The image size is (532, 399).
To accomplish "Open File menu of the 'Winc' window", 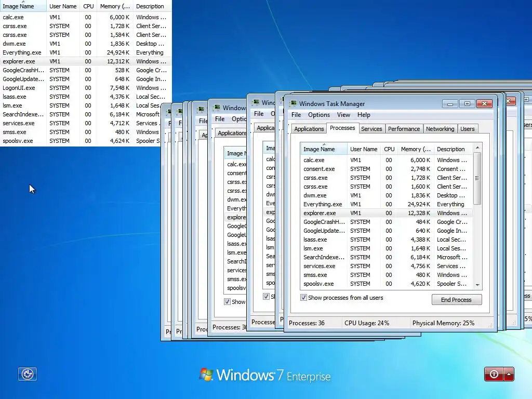I will 259,113.
